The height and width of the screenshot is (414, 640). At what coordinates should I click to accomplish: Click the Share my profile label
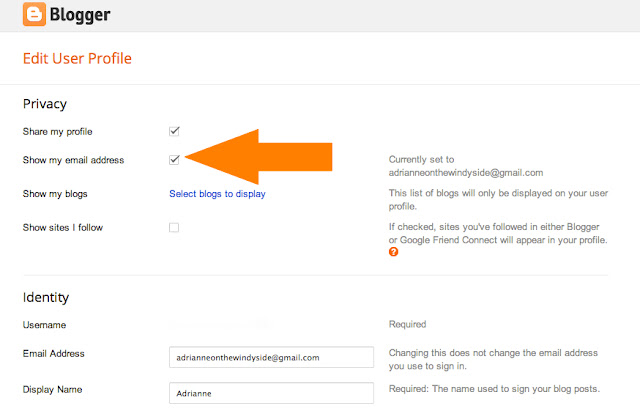(58, 131)
